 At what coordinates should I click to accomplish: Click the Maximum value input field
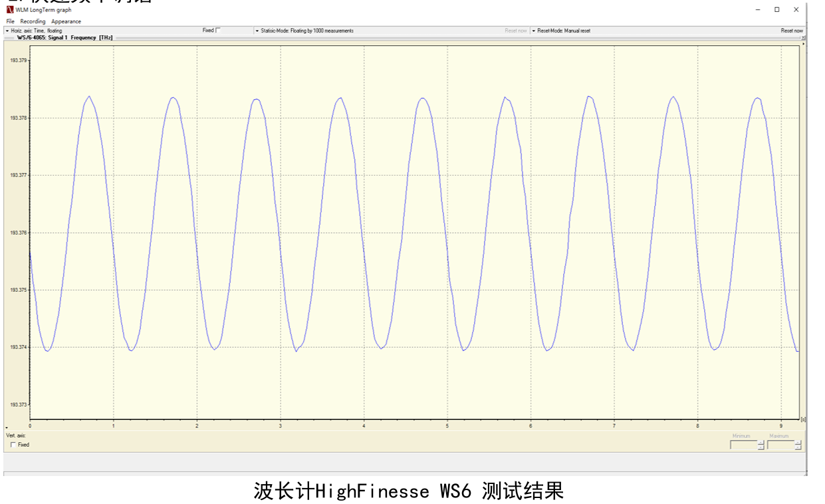[780, 445]
